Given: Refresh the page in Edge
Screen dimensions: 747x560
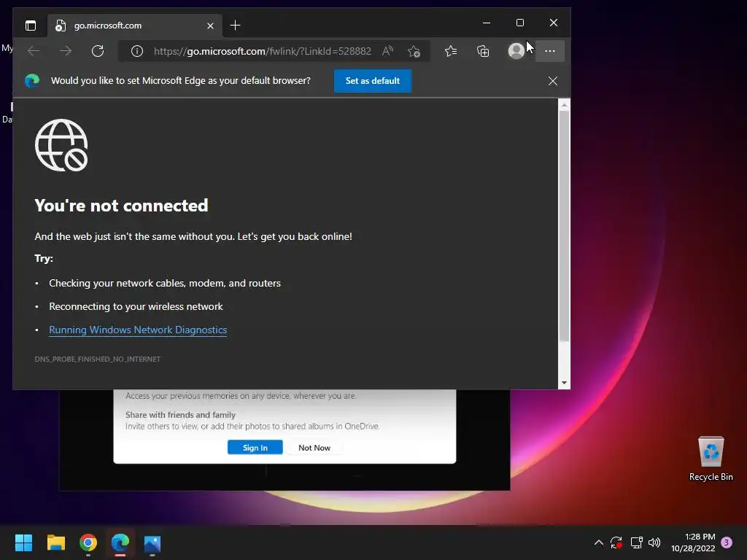Looking at the screenshot, I should [98, 51].
